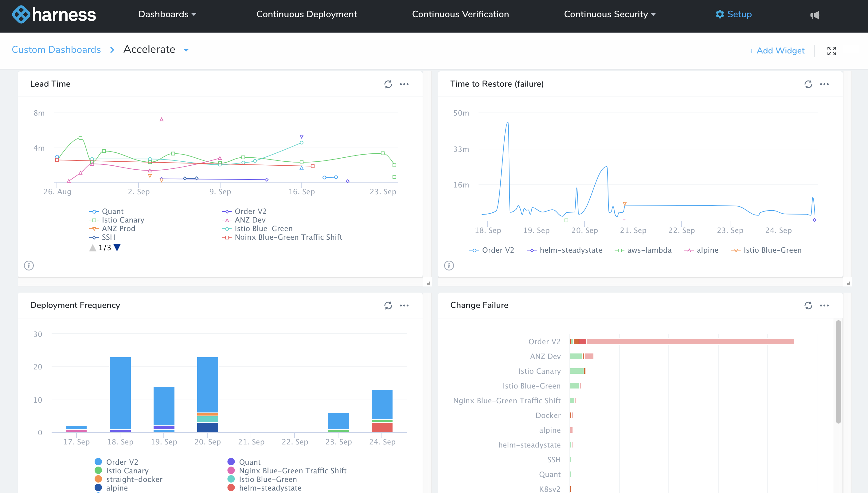Image resolution: width=868 pixels, height=493 pixels.
Task: Open Time to Restore widget options menu
Action: [824, 84]
